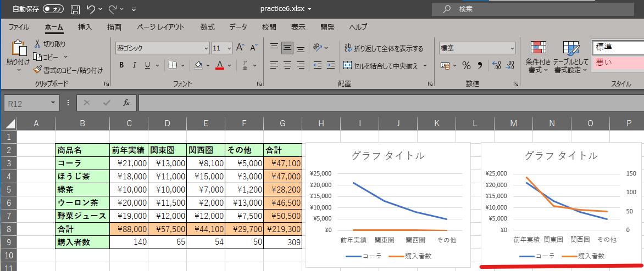Expand the コピー dropdown arrow

(65, 57)
